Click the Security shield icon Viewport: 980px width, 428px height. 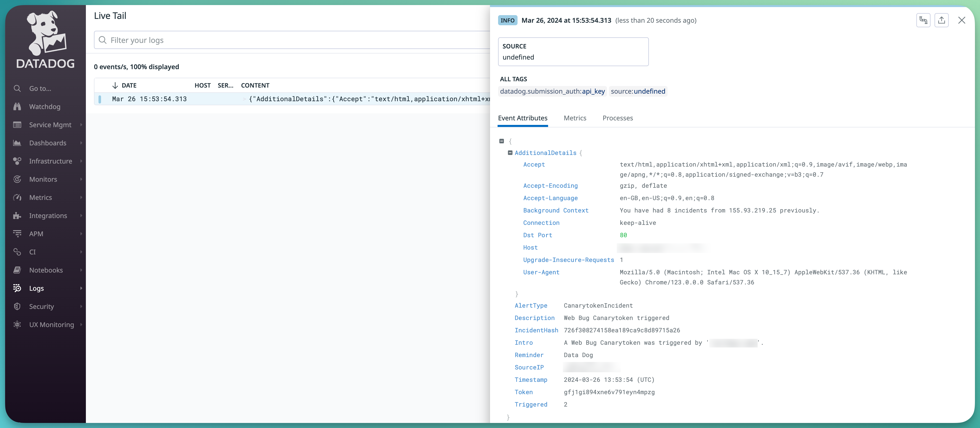coord(17,306)
